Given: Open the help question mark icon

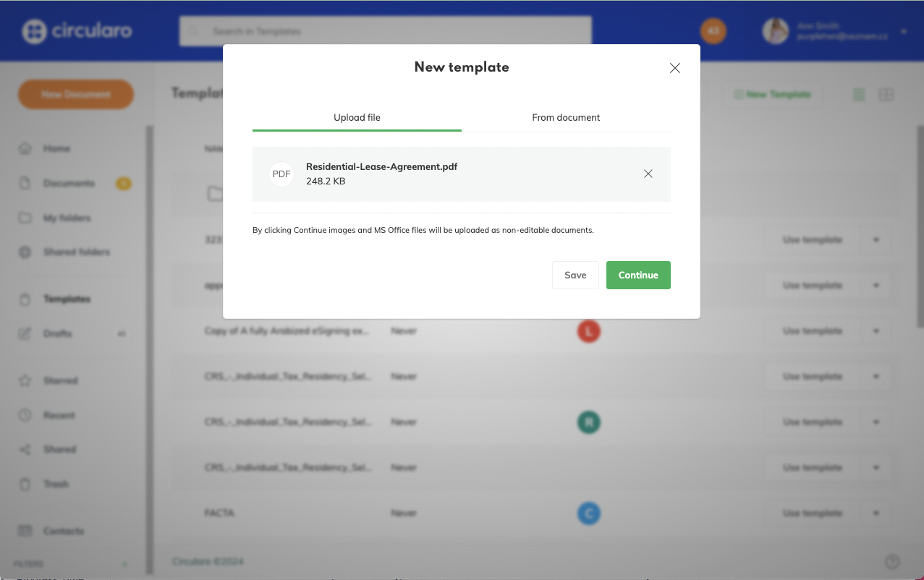Looking at the screenshot, I should [892, 561].
